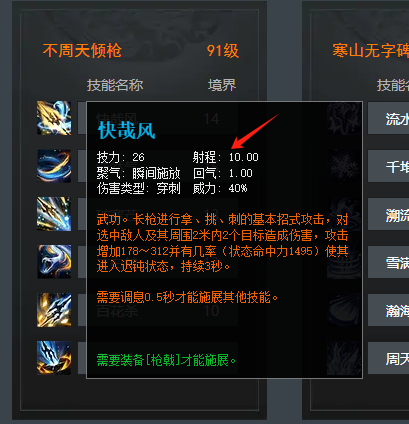Select the golden 百花杀 spear icon
Image resolution: width=409 pixels, height=424 pixels.
click(x=54, y=310)
